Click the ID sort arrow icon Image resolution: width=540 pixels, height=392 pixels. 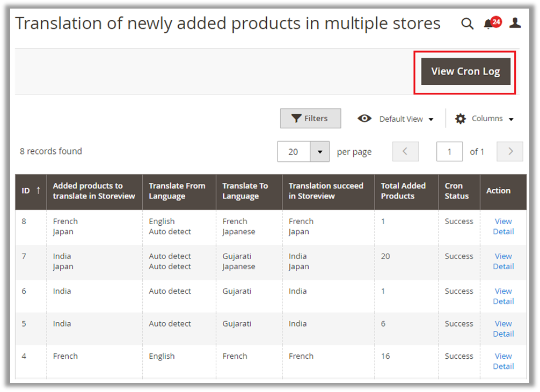tap(38, 190)
